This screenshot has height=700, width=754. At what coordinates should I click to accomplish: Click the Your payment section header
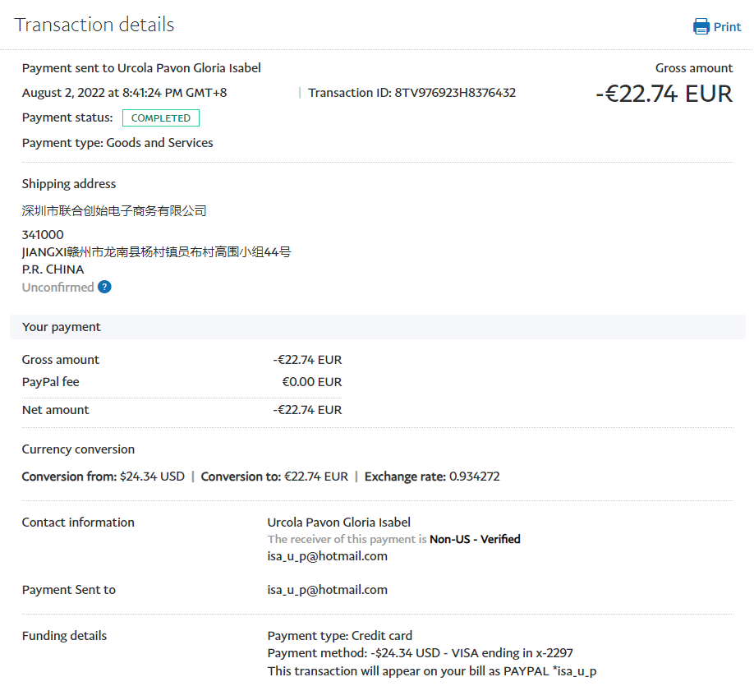[62, 327]
